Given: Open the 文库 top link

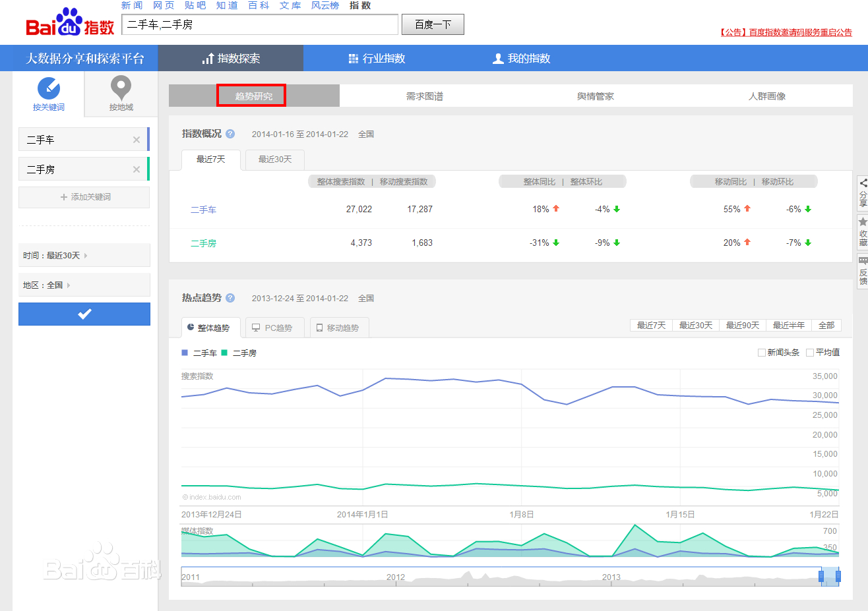Looking at the screenshot, I should pos(290,5).
